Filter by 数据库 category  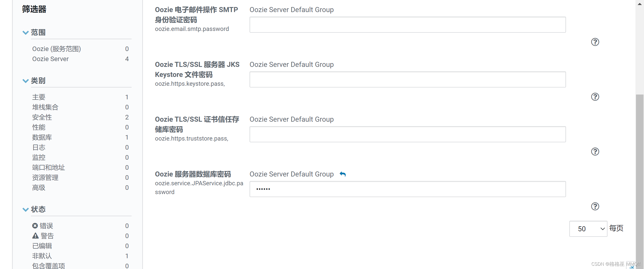(x=42, y=137)
